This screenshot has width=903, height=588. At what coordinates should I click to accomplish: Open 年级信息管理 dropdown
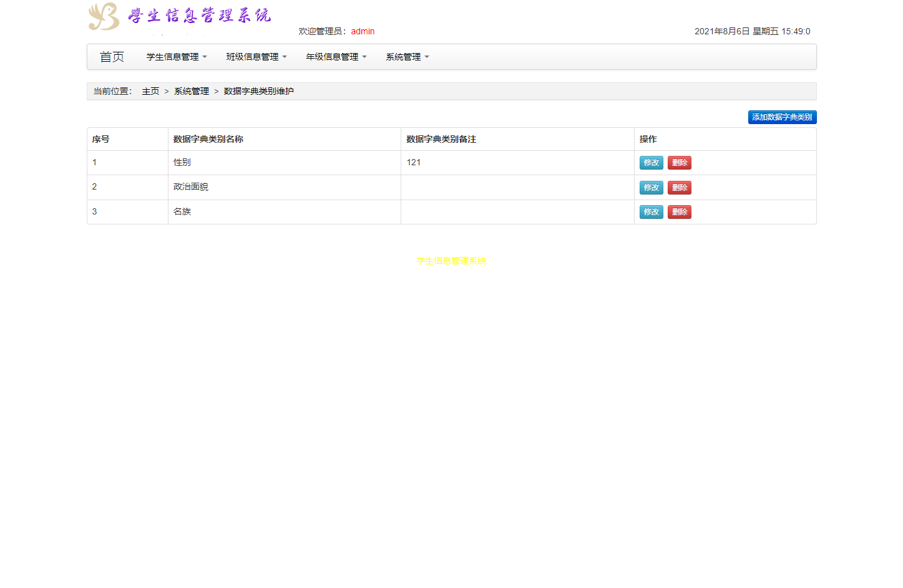pyautogui.click(x=336, y=57)
